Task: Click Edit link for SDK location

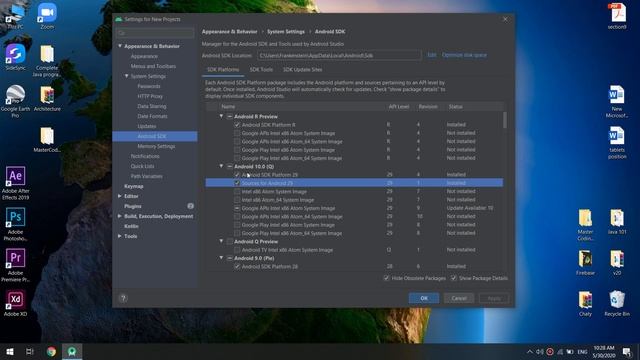Action: click(x=431, y=55)
